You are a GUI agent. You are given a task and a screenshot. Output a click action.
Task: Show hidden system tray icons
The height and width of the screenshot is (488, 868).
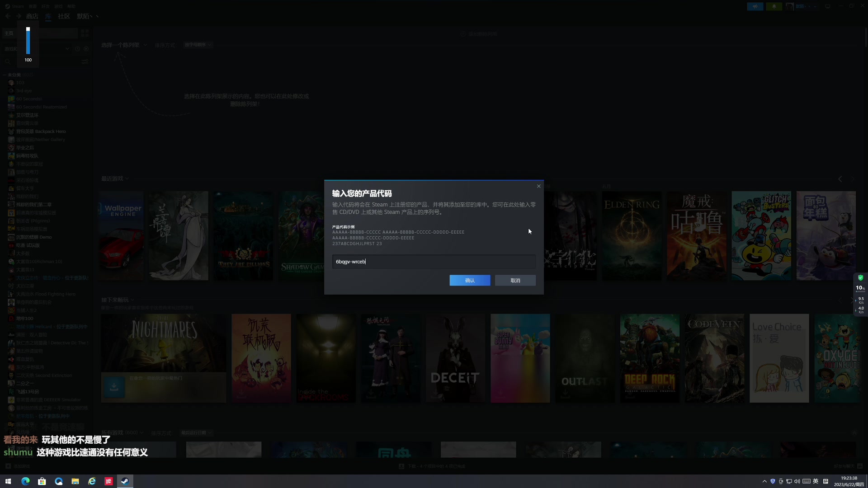(x=764, y=481)
